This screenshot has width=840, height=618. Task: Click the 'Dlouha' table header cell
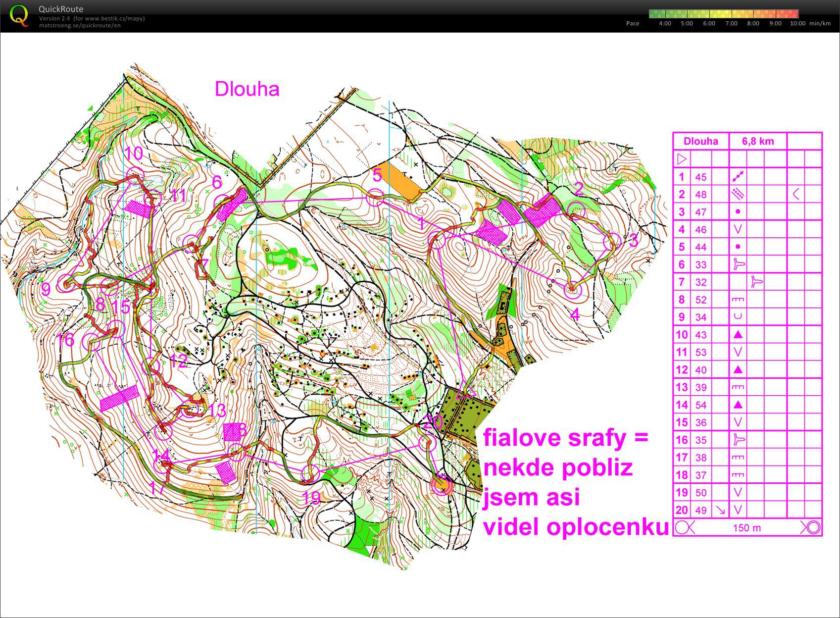[x=701, y=141]
